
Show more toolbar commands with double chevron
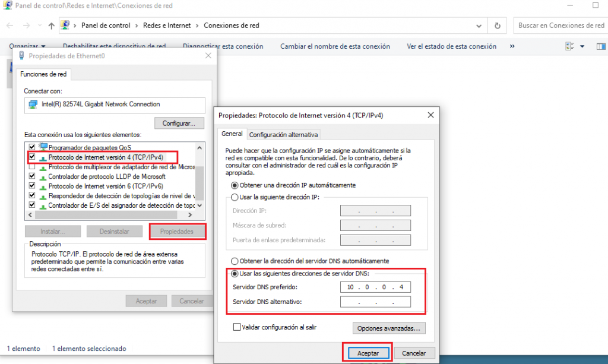[x=512, y=46]
